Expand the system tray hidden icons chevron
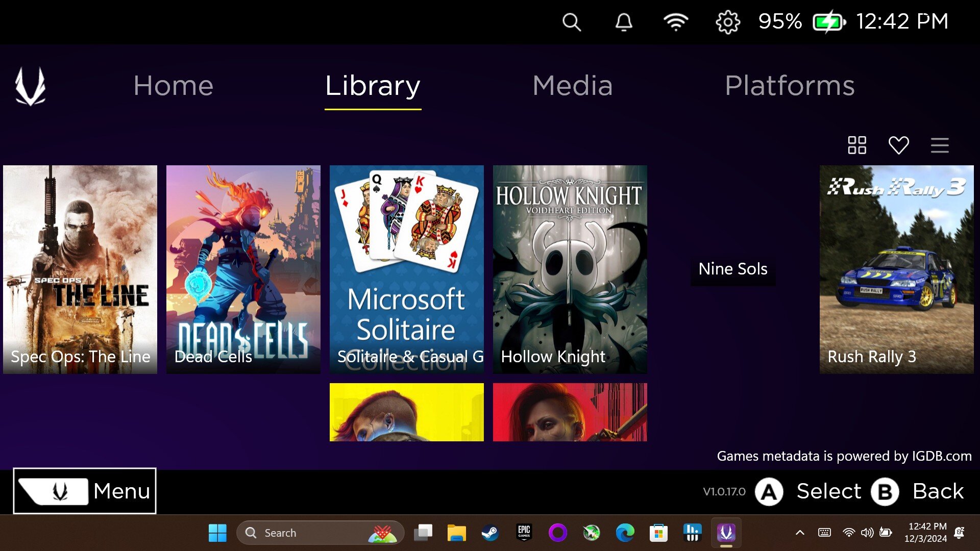The image size is (980, 551). (800, 533)
